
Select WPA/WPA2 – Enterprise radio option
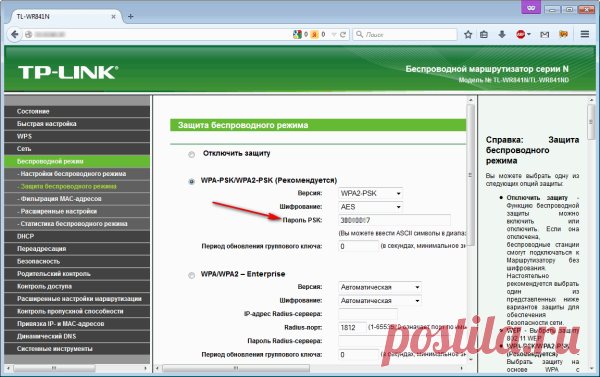point(191,275)
